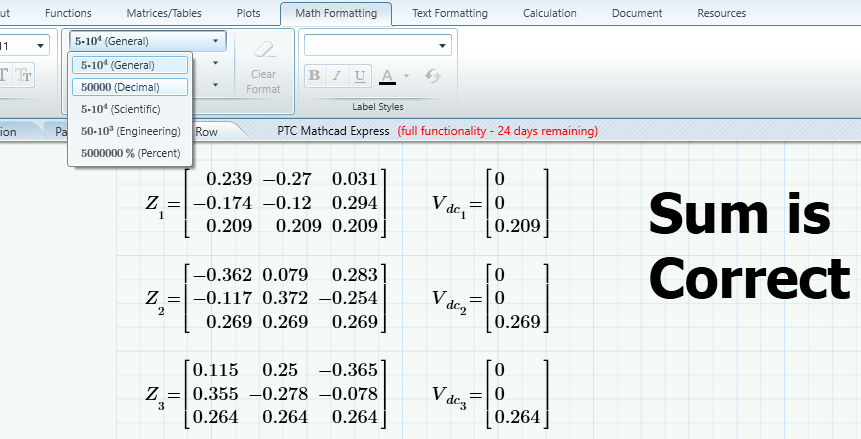Click the 'Sum is Correct' text region
861x439 pixels.
coord(750,246)
